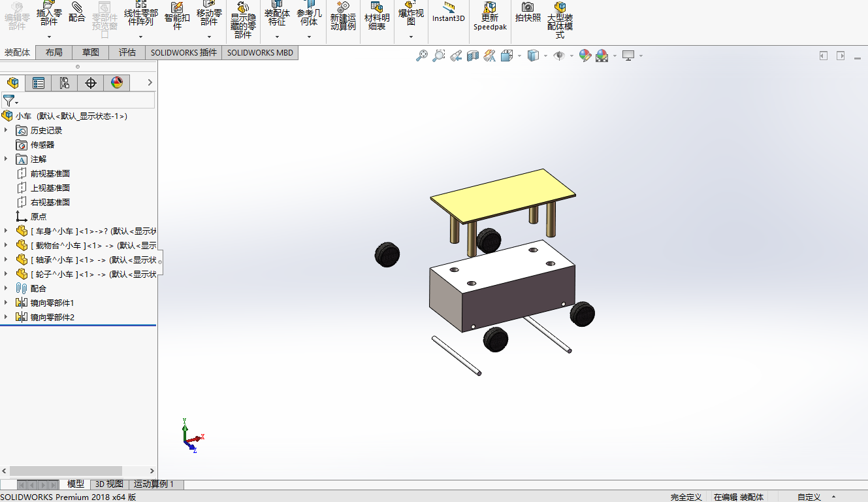This screenshot has height=502, width=868.
Task: Click the 自定义 status bar units field
Action: [809, 497]
